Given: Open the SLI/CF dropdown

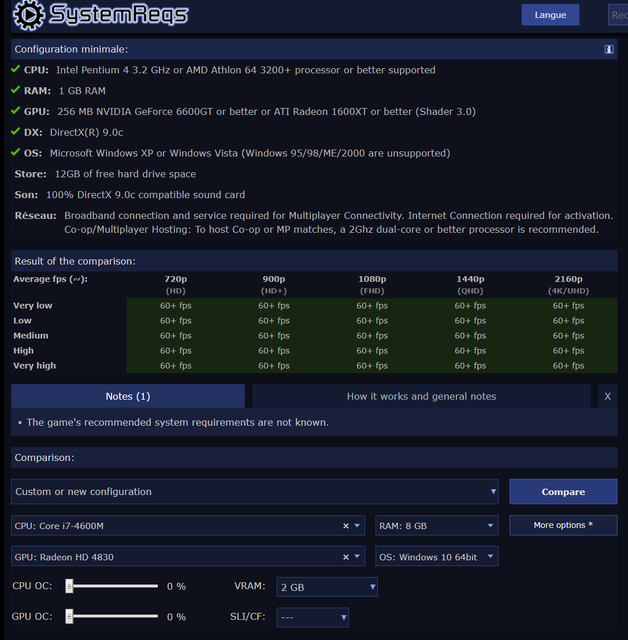Looking at the screenshot, I should 313,617.
